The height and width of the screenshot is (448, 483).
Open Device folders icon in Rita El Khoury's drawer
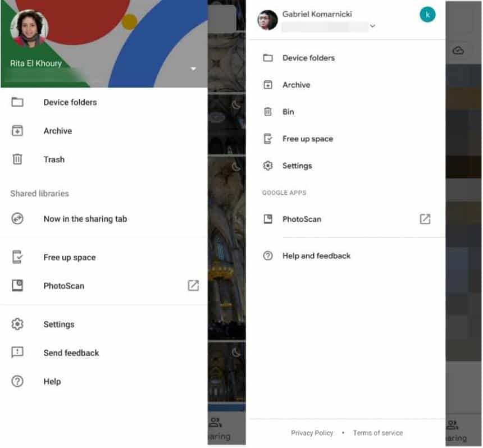(17, 102)
